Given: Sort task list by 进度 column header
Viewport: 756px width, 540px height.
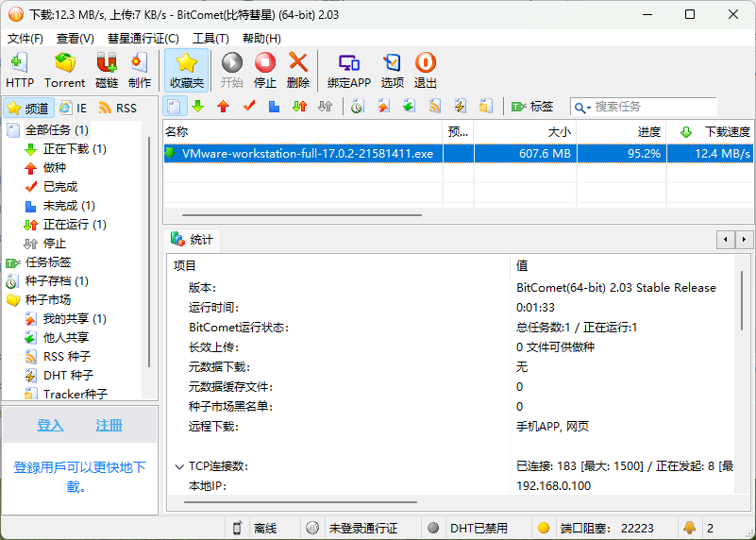Looking at the screenshot, I should tap(621, 131).
